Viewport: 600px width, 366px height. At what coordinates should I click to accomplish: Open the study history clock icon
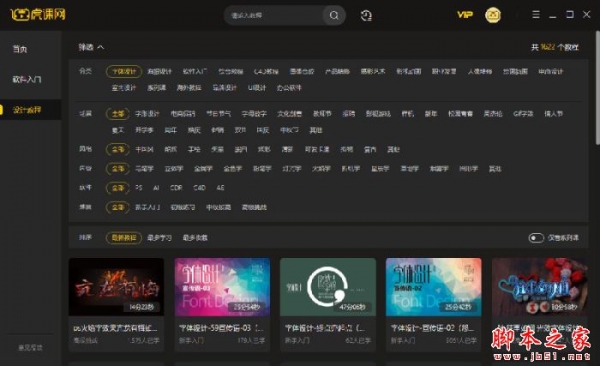tap(366, 15)
